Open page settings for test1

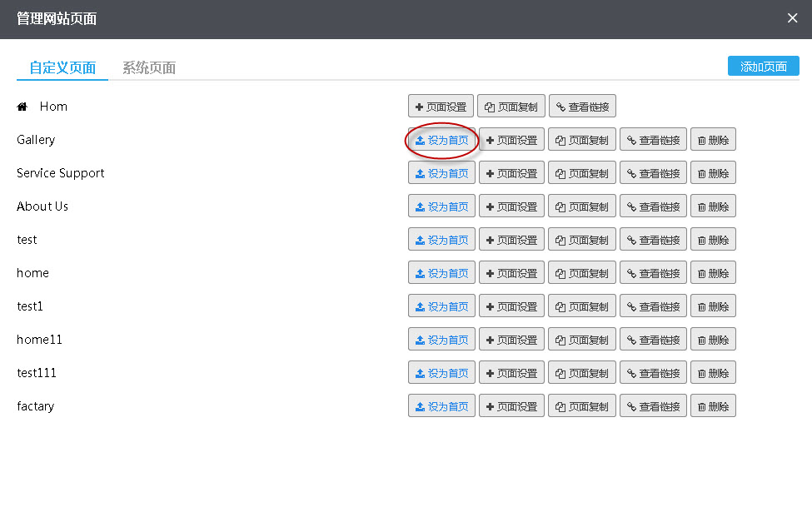511,306
